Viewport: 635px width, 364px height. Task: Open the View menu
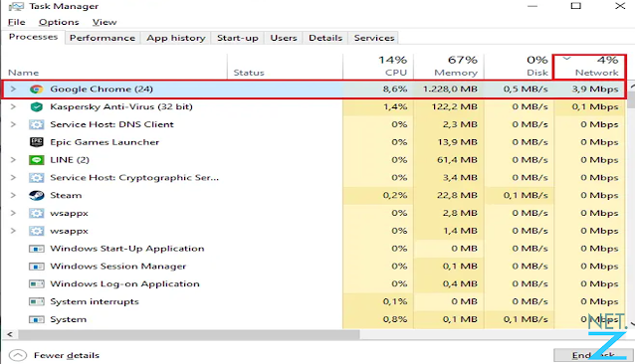coord(105,22)
